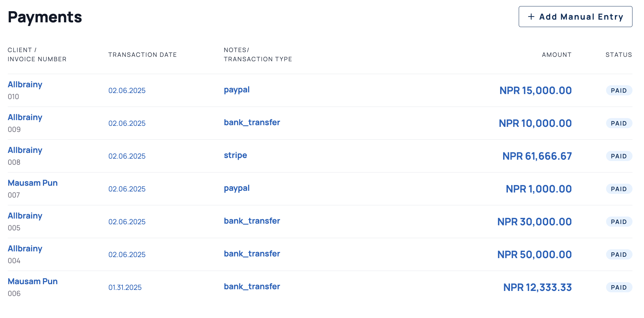Open Mausam Pun client for invoice 007
Image resolution: width=644 pixels, height=318 pixels.
click(x=33, y=183)
